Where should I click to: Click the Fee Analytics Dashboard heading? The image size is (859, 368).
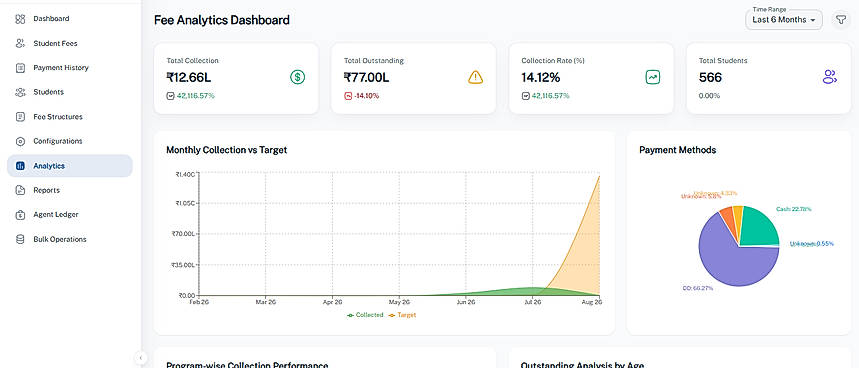click(x=222, y=21)
